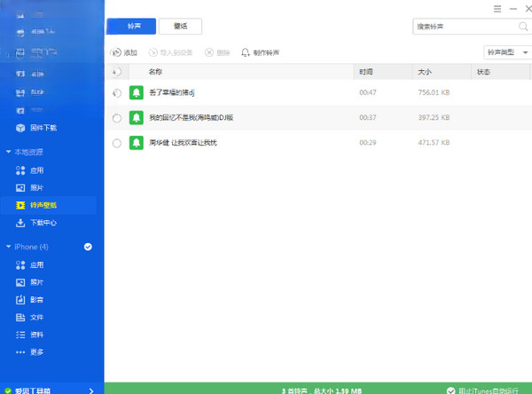Sort by the 名称 column header
This screenshot has height=394, width=532.
pos(155,72)
